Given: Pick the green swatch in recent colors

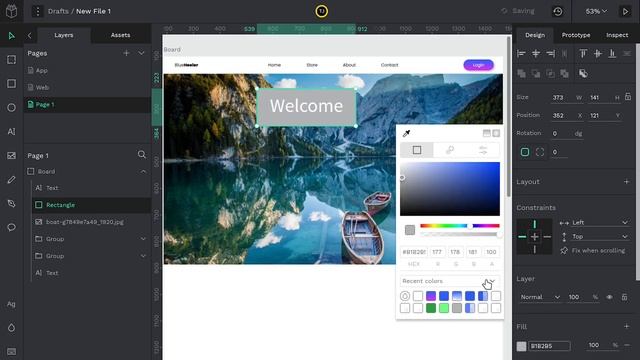Looking at the screenshot, I should (431, 308).
